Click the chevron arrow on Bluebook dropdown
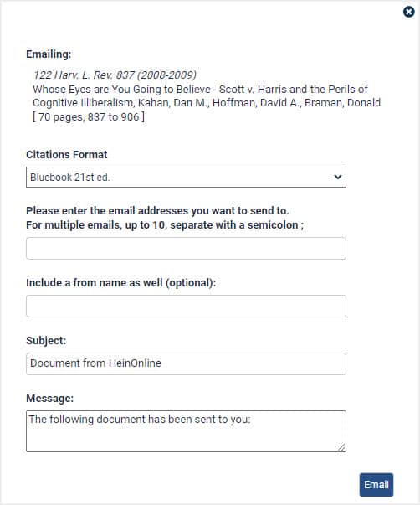This screenshot has width=420, height=505. click(x=338, y=177)
